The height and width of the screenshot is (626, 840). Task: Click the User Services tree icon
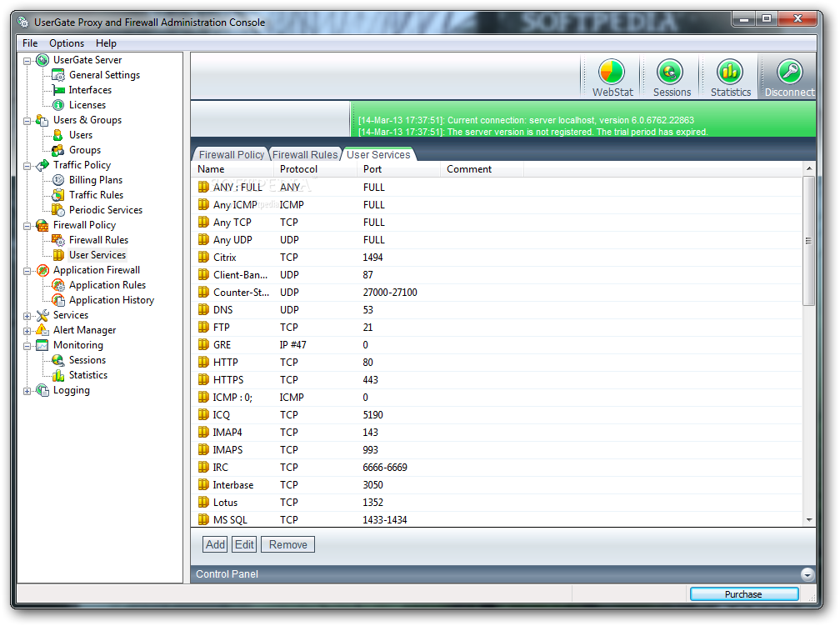(x=58, y=255)
